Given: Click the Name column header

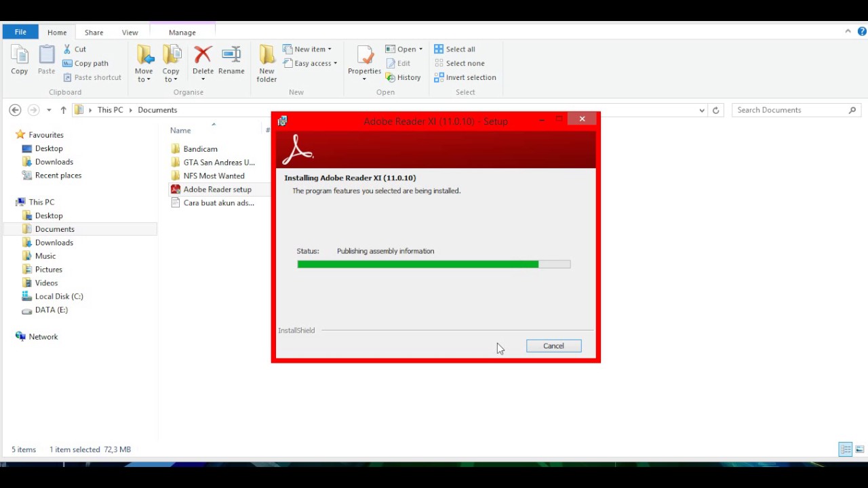Looking at the screenshot, I should [x=180, y=130].
